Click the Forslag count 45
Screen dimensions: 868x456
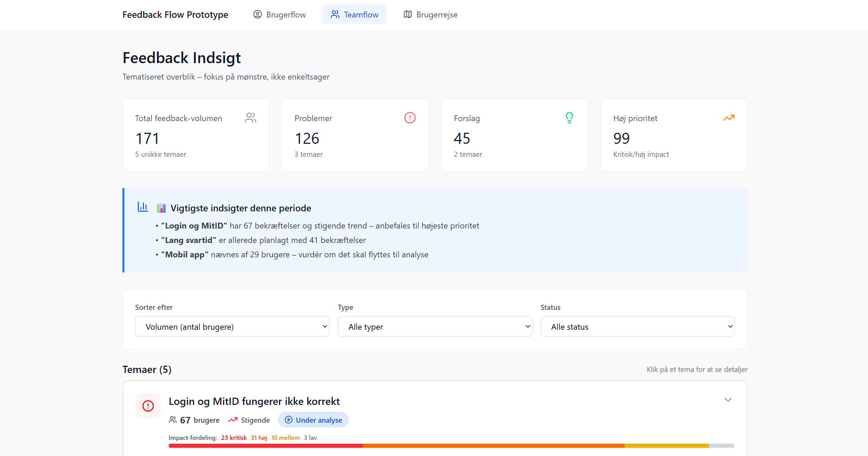pos(462,138)
